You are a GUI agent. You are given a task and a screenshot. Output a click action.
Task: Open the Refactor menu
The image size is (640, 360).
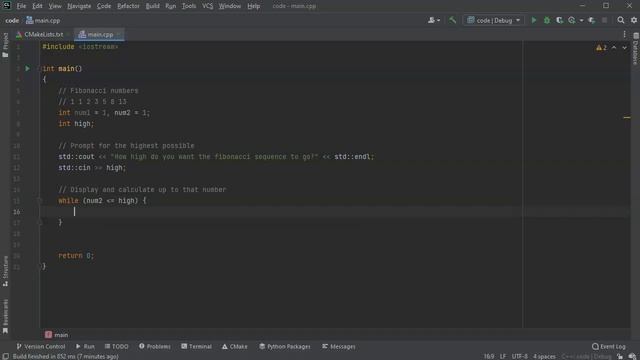(128, 6)
